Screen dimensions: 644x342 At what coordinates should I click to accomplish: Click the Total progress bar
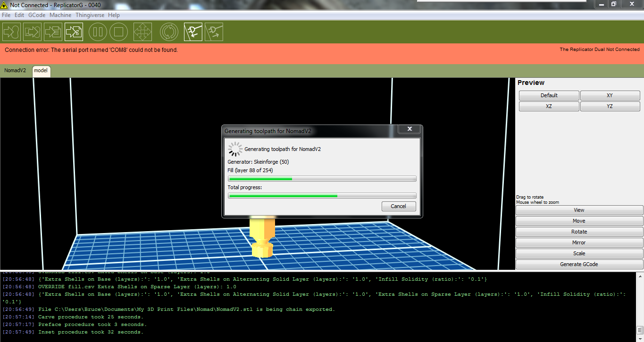322,195
